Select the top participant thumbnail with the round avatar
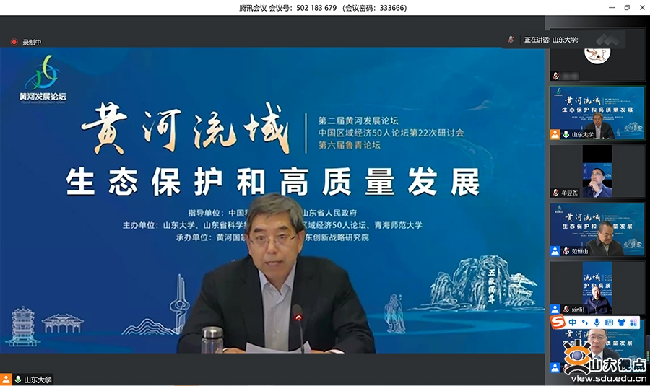Screen dimensions: 650x386 click(597, 54)
